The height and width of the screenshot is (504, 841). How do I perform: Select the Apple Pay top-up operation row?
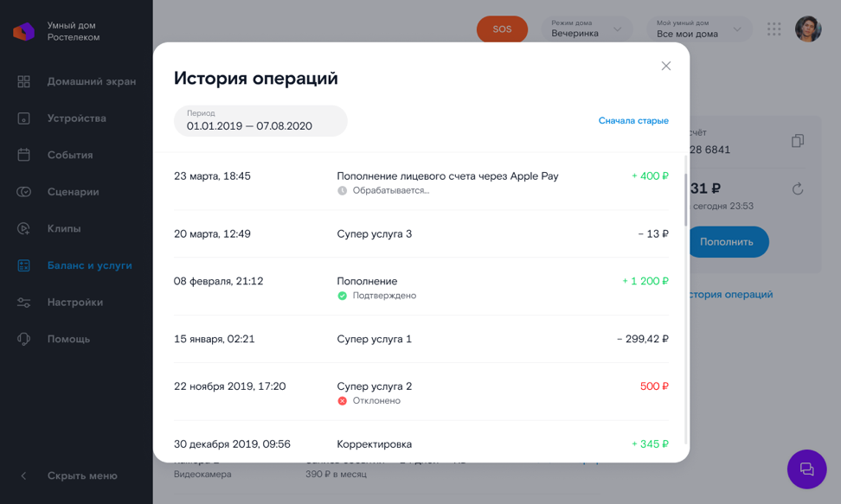click(420, 182)
